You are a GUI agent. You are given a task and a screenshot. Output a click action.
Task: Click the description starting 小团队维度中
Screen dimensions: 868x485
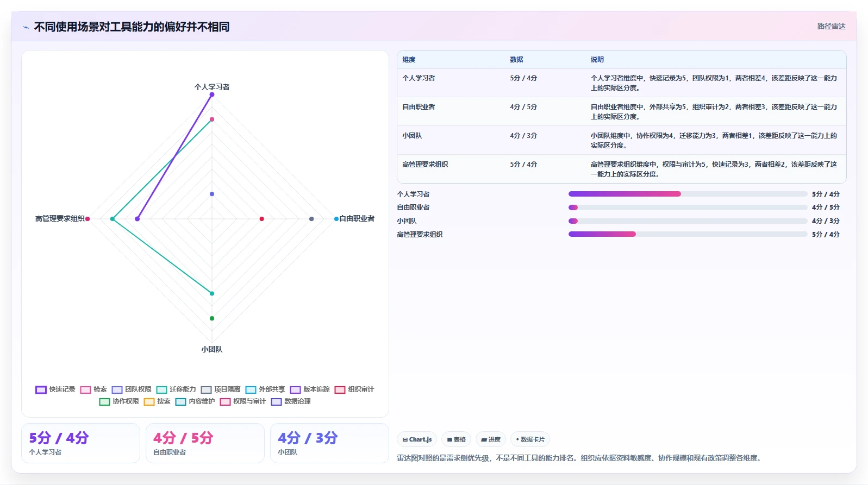point(714,141)
